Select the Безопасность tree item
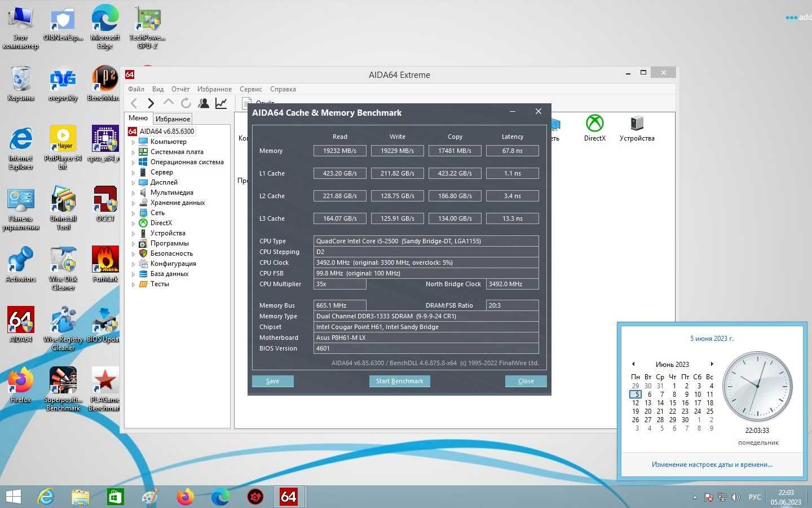This screenshot has width=812, height=508. point(171,253)
